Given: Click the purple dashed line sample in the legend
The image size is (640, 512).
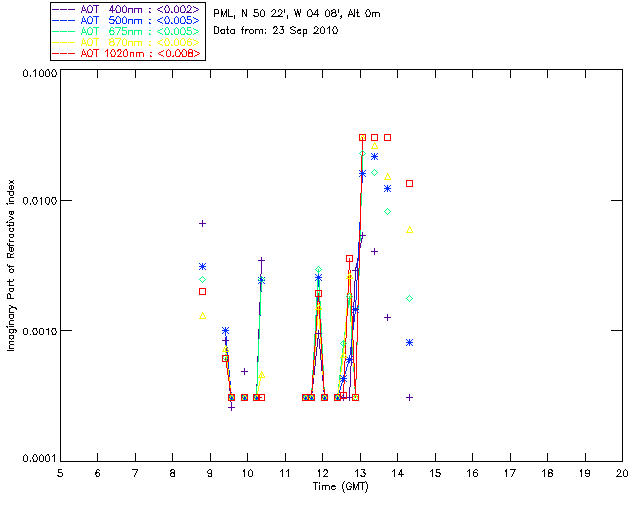Looking at the screenshot, I should [64, 9].
